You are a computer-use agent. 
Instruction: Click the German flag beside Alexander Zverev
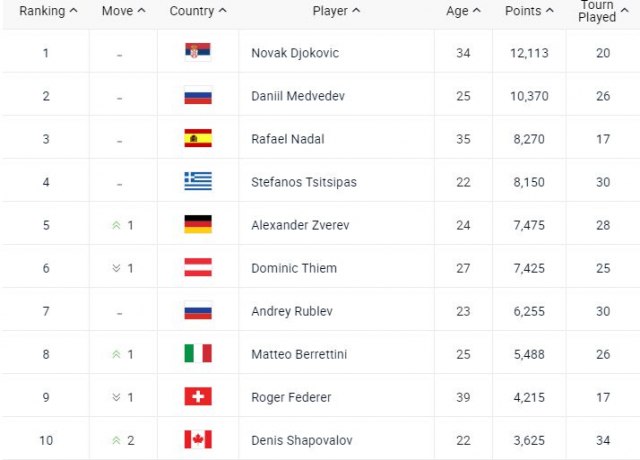(x=197, y=225)
